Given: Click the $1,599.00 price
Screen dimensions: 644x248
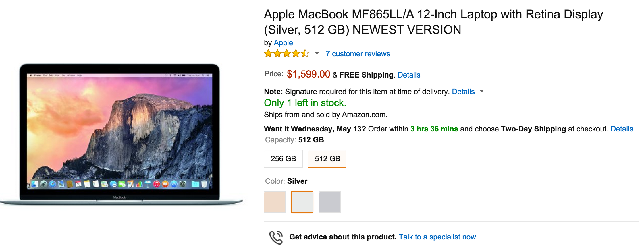Looking at the screenshot, I should coord(308,74).
